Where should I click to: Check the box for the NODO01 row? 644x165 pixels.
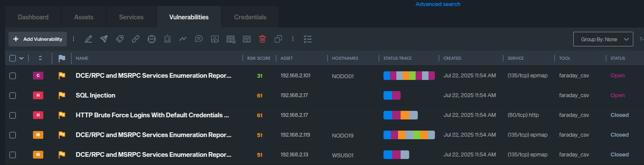click(12, 76)
